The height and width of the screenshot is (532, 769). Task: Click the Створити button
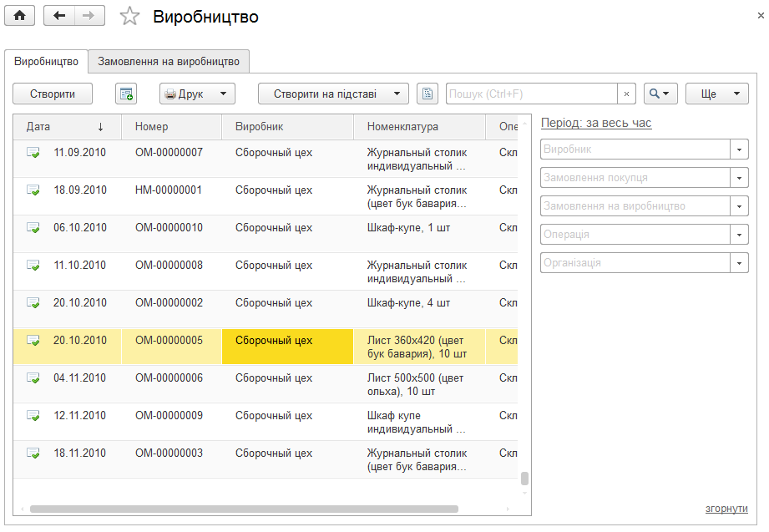click(53, 94)
